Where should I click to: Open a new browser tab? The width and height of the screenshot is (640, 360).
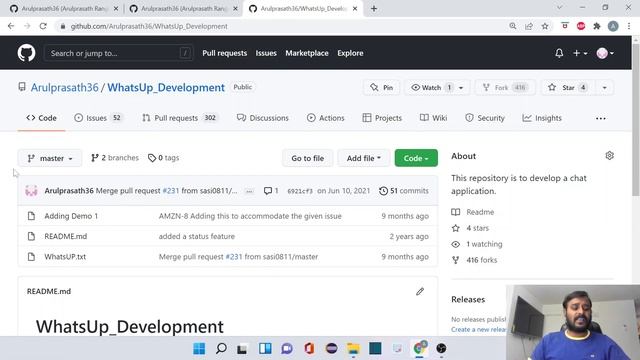(374, 9)
